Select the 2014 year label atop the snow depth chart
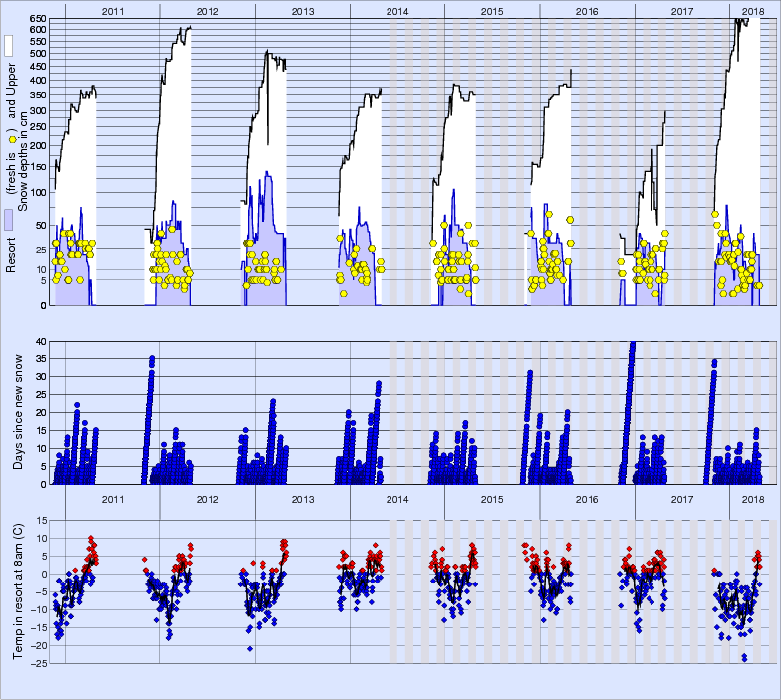This screenshot has height=700, width=781. pos(396,10)
